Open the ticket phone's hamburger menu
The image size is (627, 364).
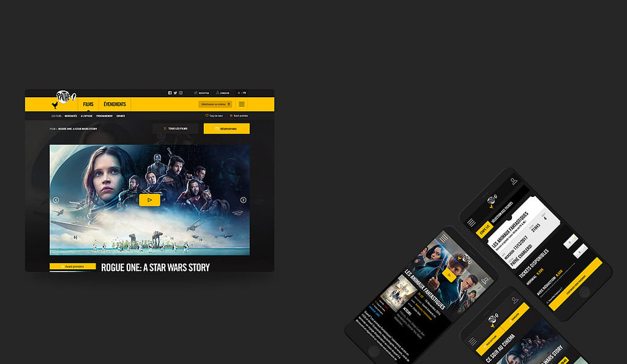pos(471,223)
